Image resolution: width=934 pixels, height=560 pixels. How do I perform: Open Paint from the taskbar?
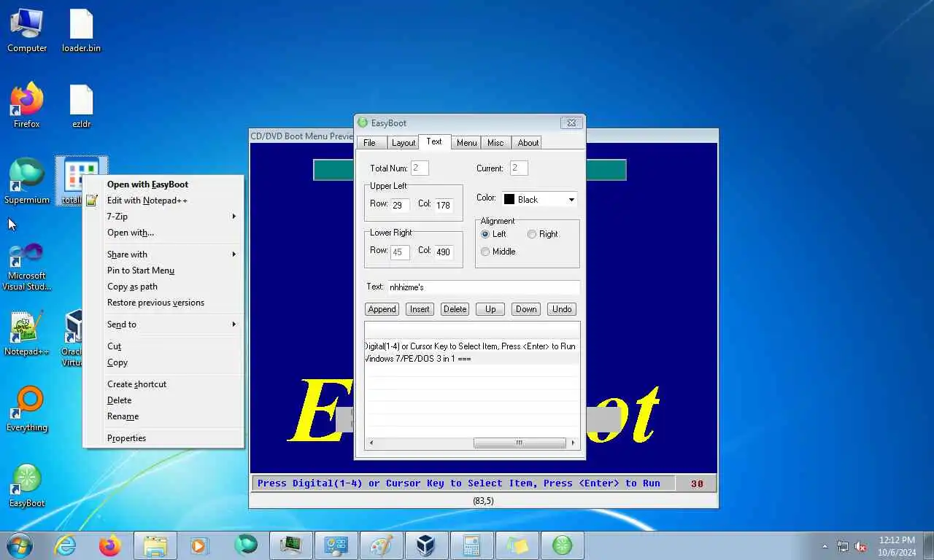[x=382, y=545]
